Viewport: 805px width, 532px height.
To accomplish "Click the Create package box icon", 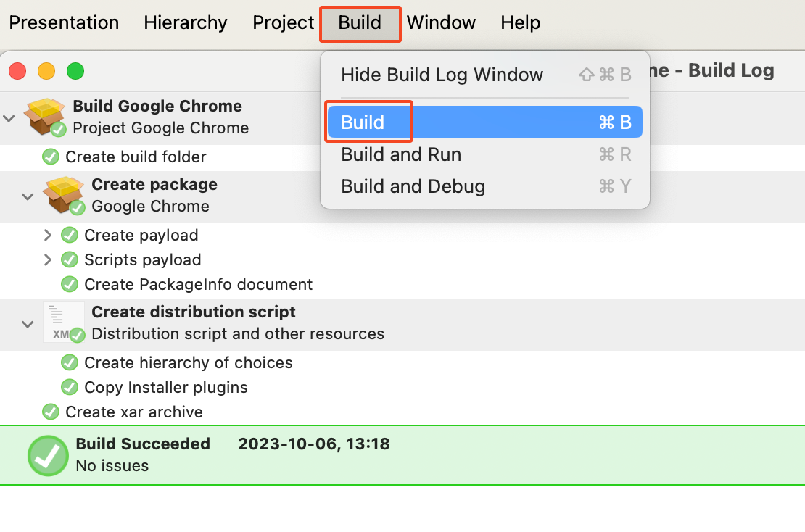I will (x=64, y=195).
